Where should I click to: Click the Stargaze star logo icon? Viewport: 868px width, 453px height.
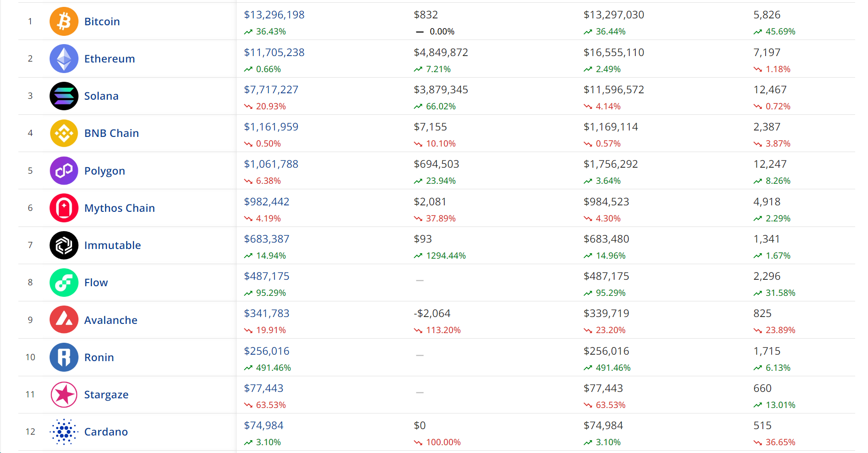(64, 394)
